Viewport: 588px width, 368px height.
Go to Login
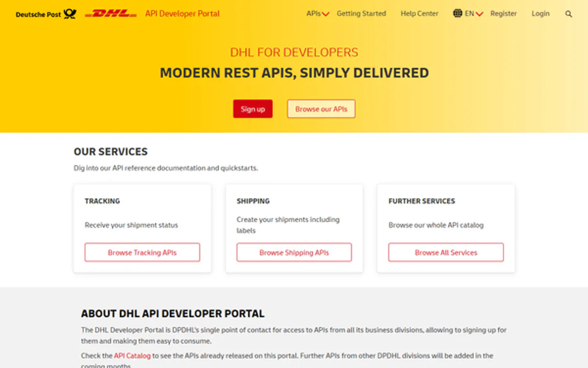(x=540, y=14)
